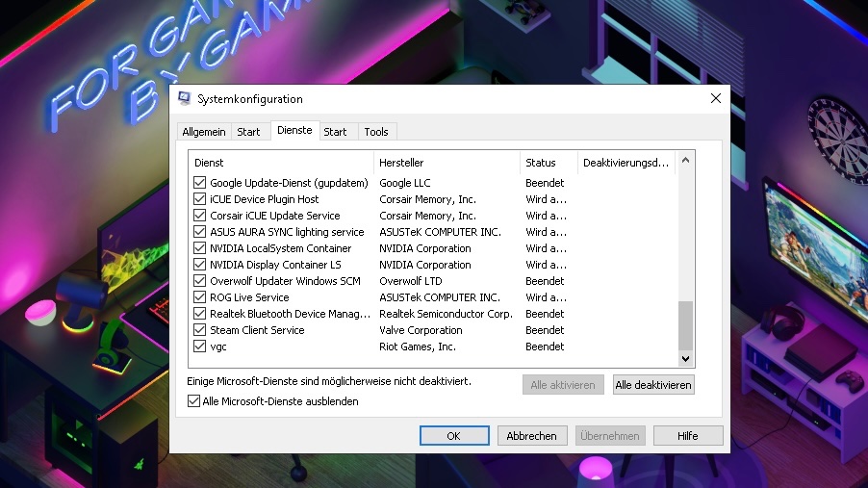Image resolution: width=868 pixels, height=488 pixels.
Task: Uncheck iCUE Device Plugin Host service
Action: coord(200,199)
